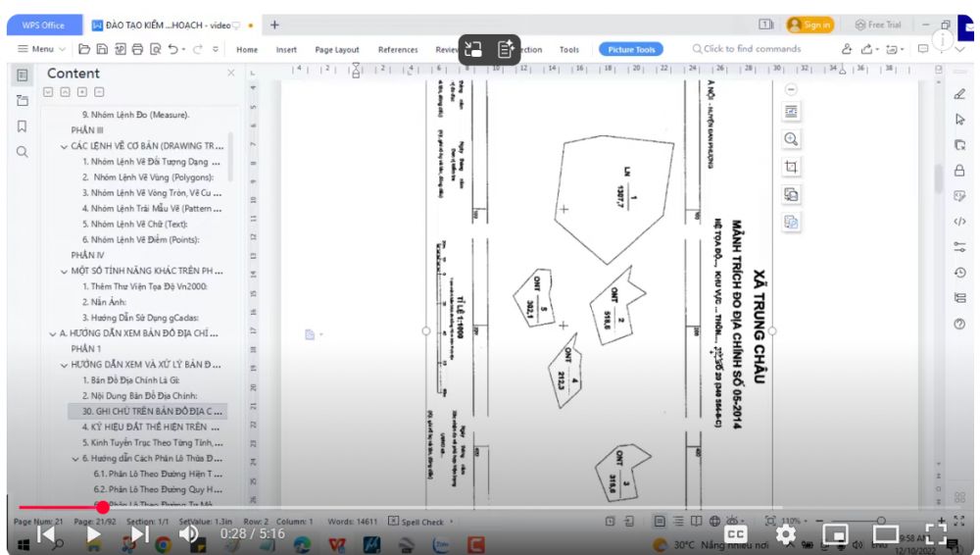The height and width of the screenshot is (555, 980).
Task: Toggle closed captions CC on video
Action: click(x=737, y=534)
